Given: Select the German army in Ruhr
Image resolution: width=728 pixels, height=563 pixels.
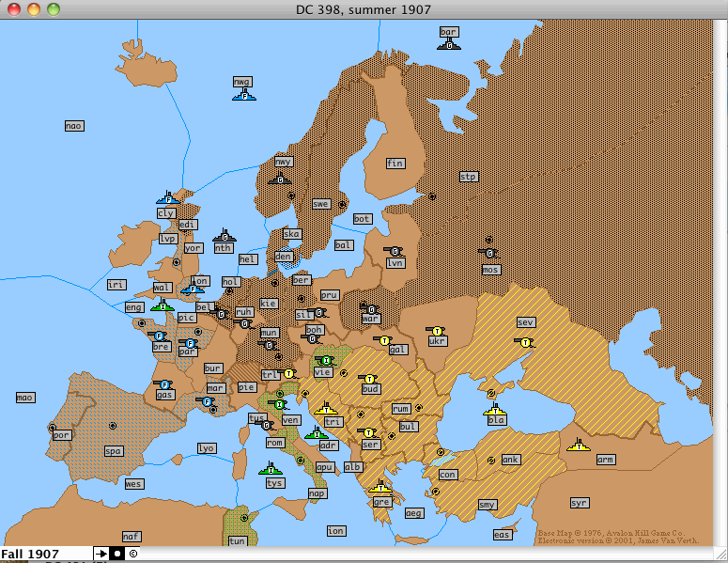Looking at the screenshot, I should click(x=244, y=323).
